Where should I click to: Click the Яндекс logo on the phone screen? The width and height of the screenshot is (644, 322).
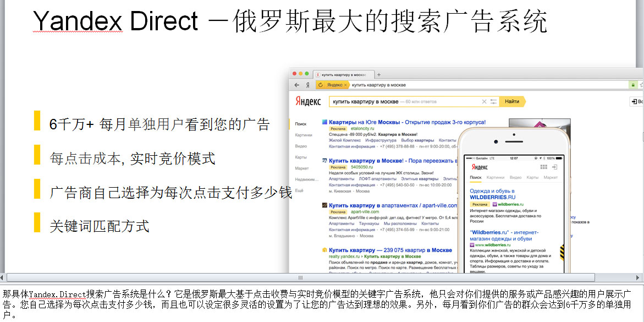480,167
